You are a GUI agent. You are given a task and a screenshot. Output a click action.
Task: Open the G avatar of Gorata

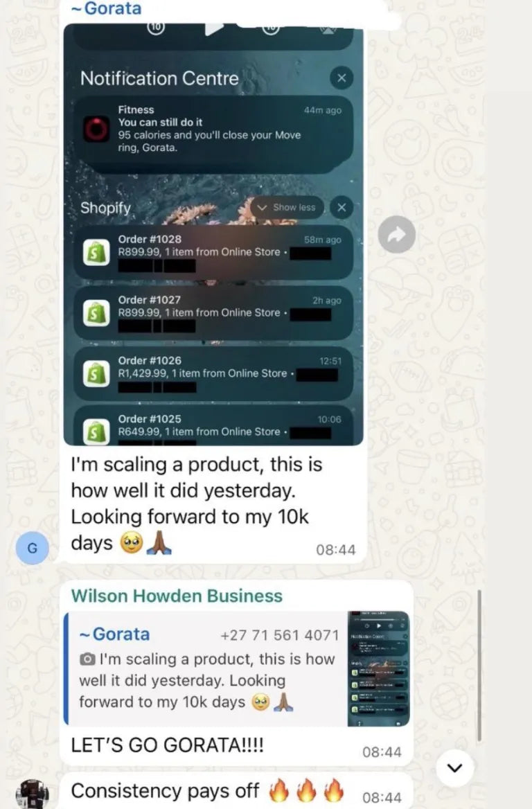32,548
